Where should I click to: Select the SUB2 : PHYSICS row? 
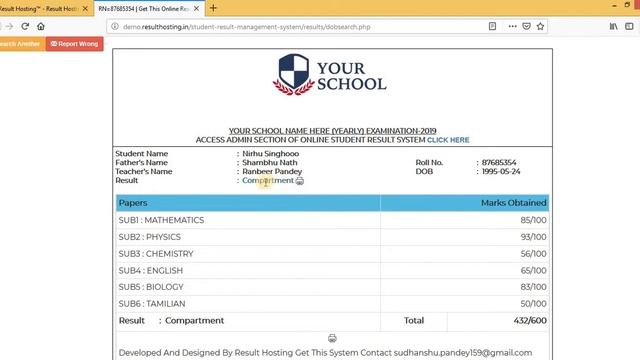(x=333, y=237)
